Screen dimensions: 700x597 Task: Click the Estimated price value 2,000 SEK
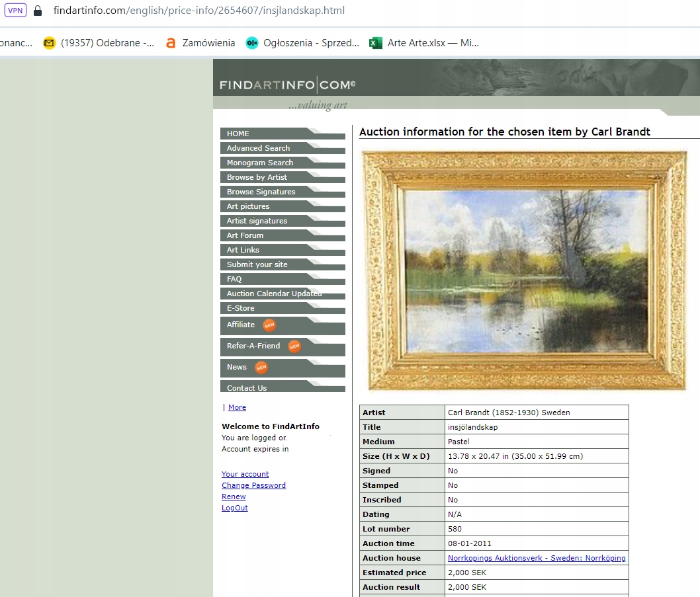[467, 573]
